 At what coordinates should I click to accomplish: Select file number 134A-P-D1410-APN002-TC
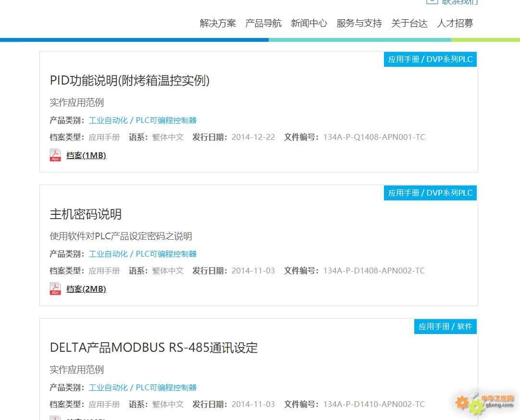(374, 405)
